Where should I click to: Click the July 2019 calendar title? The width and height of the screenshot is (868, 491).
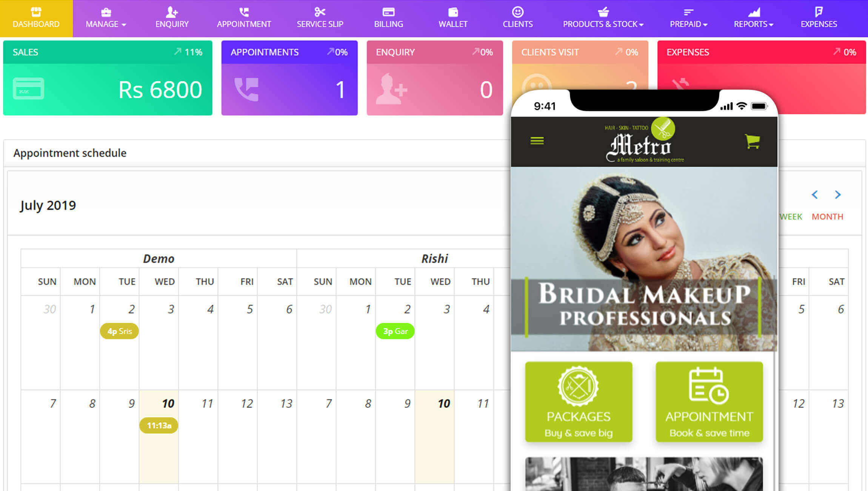[48, 205]
